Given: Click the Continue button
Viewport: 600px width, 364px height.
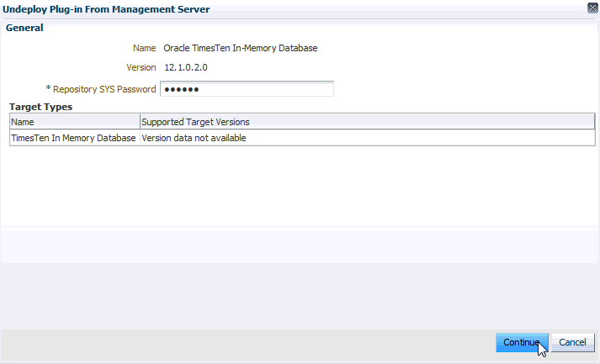Looking at the screenshot, I should point(522,342).
